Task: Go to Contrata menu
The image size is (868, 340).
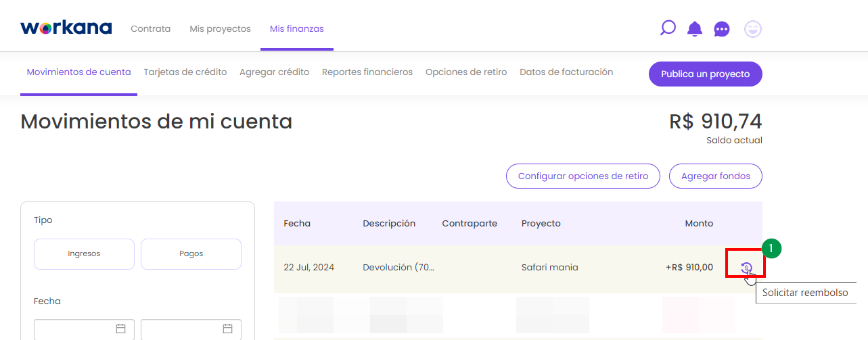Action: point(150,29)
